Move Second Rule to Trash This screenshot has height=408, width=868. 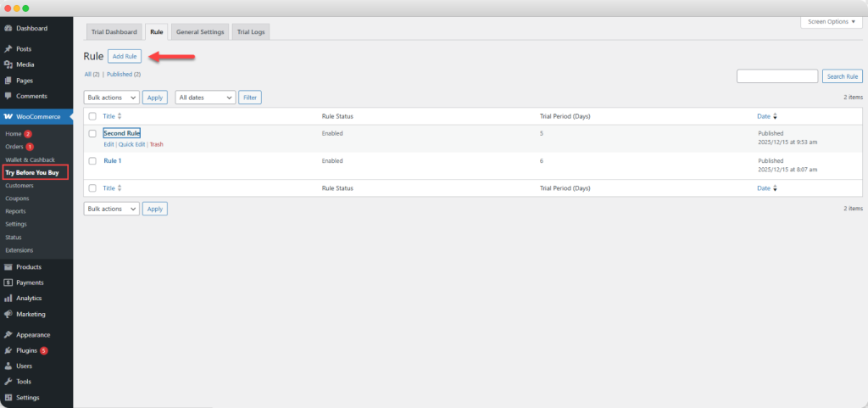(x=157, y=145)
